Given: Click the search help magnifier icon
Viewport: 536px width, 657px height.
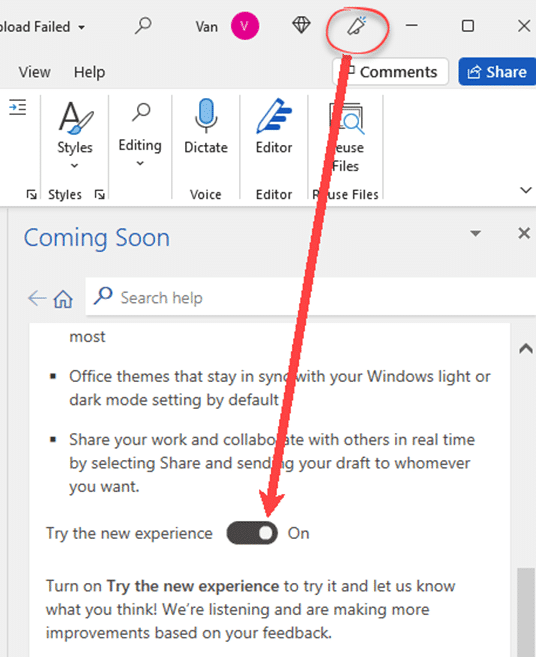Looking at the screenshot, I should [103, 296].
